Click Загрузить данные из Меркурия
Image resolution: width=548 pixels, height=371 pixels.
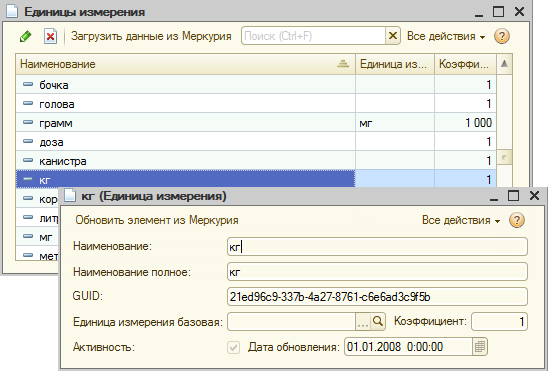pyautogui.click(x=151, y=36)
